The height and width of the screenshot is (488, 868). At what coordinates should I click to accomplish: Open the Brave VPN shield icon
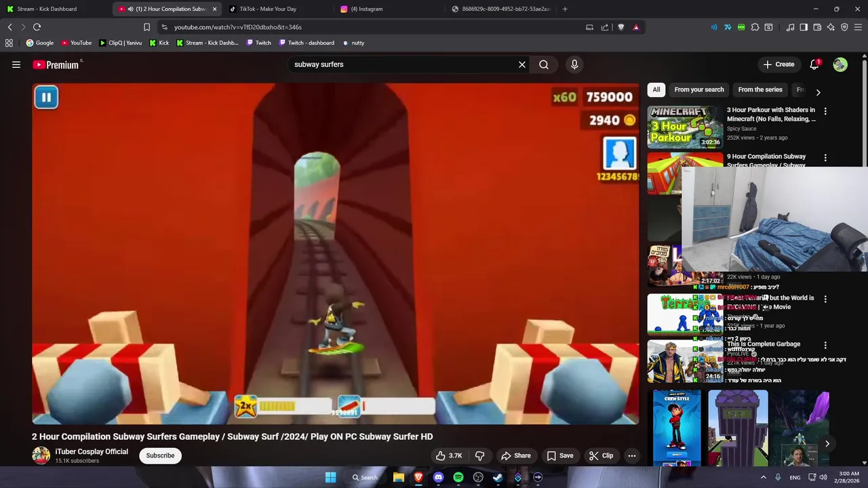coord(844,27)
